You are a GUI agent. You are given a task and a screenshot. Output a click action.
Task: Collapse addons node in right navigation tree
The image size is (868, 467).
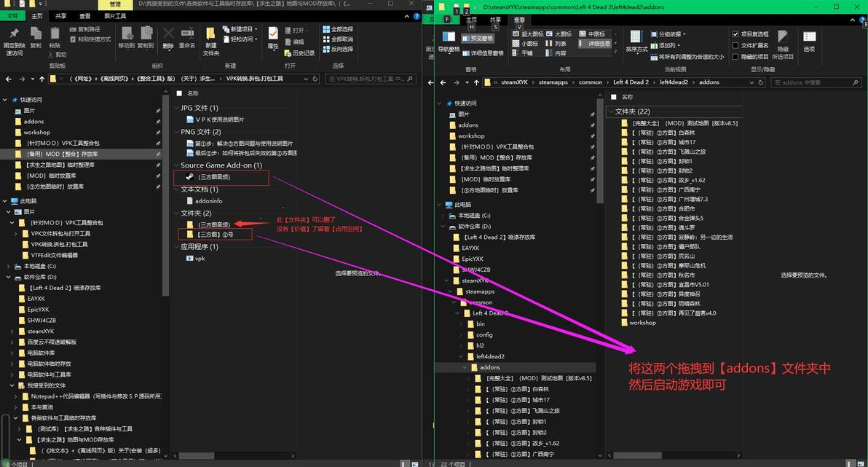(465, 367)
